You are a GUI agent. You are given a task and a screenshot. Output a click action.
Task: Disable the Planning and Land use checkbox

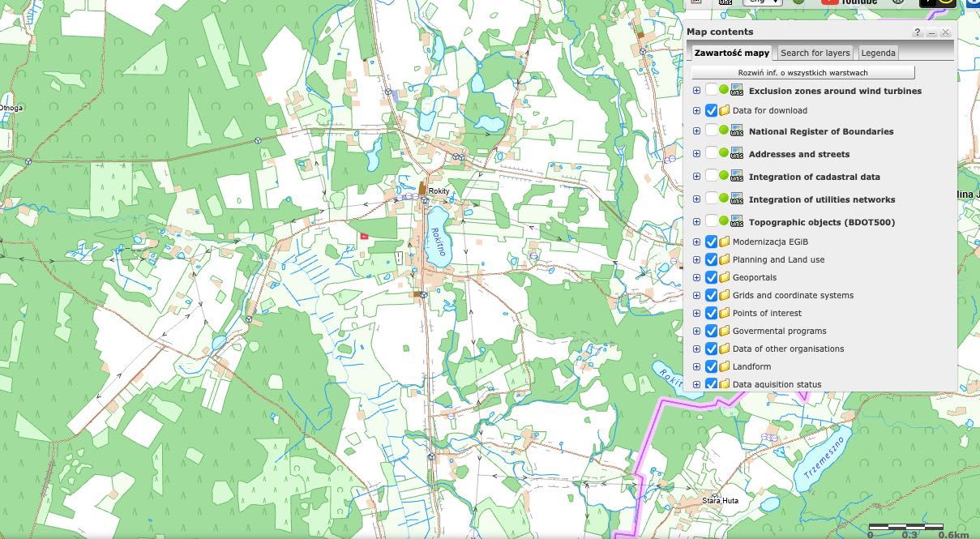pyautogui.click(x=711, y=259)
